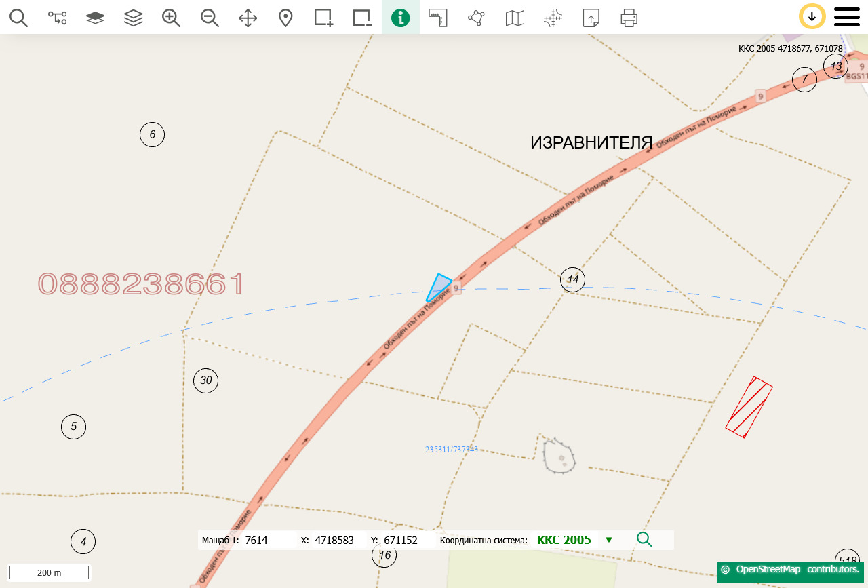Toggle the remove rectangle selection tool
The image size is (868, 588).
(362, 18)
